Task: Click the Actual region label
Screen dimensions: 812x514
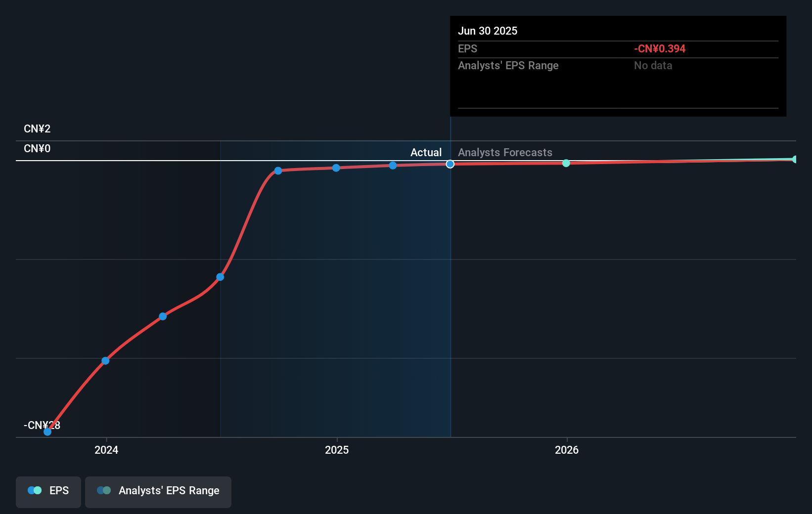Action: [x=426, y=153]
